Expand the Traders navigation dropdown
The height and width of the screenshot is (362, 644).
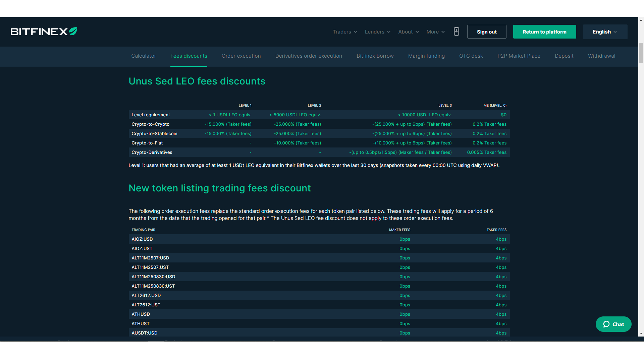[344, 32]
